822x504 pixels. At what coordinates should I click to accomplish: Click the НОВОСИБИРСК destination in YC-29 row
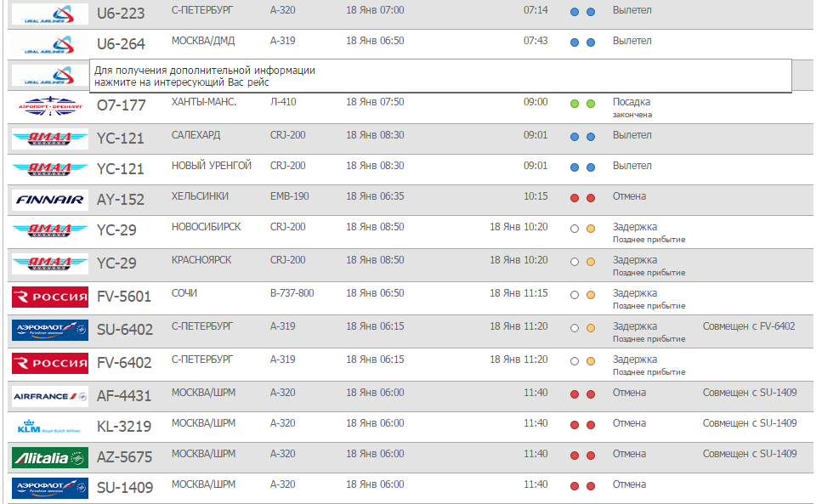click(206, 227)
